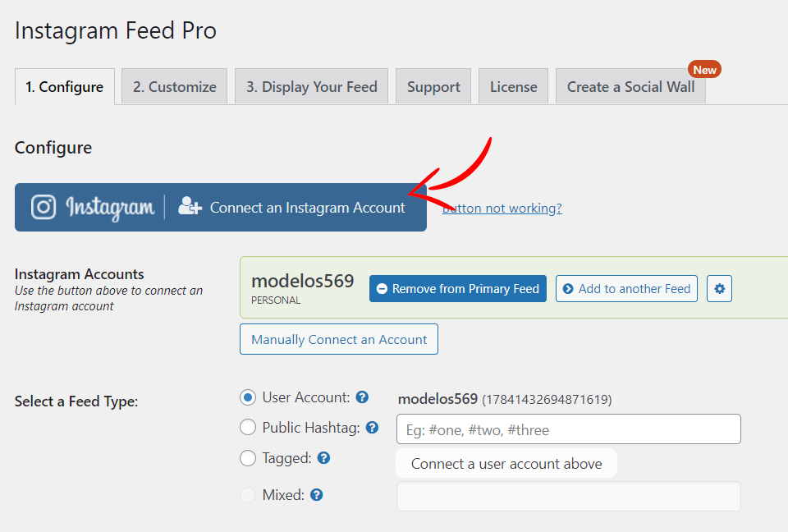788x532 pixels.
Task: Select the Tagged feed type radio
Action: click(x=248, y=458)
